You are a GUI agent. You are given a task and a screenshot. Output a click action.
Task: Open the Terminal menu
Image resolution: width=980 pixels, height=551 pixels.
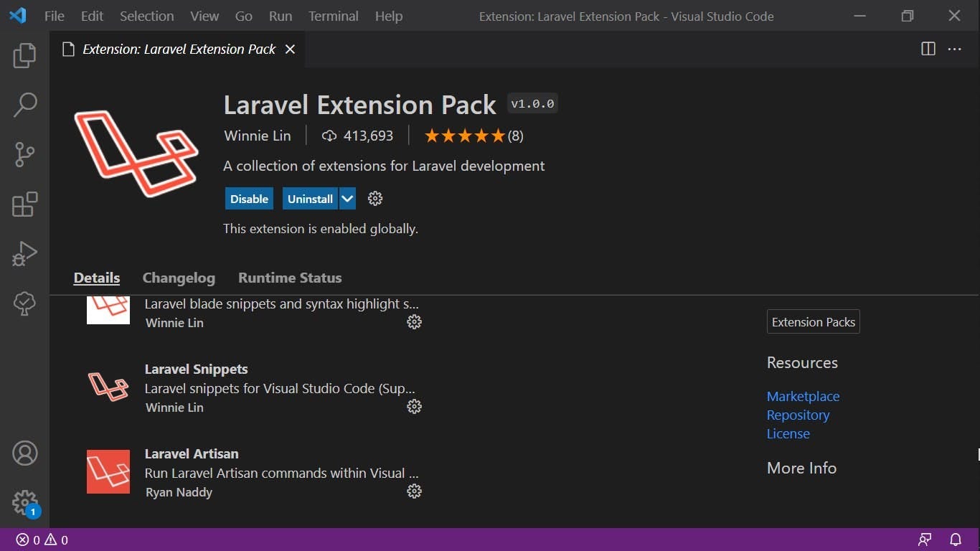pos(334,16)
